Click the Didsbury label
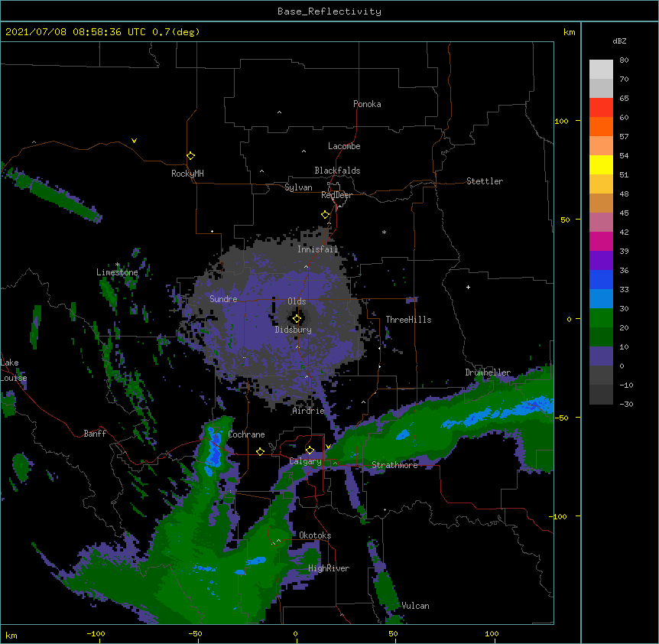The height and width of the screenshot is (644, 659). click(x=294, y=330)
